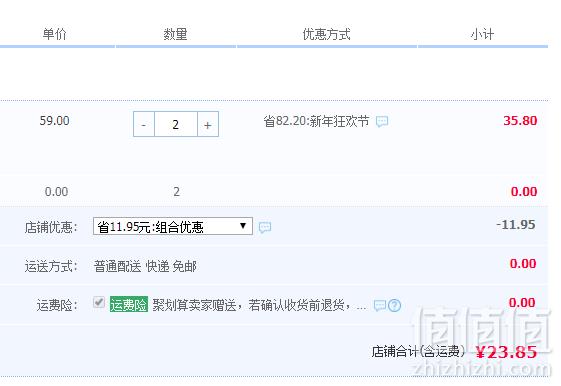Viewport: 561px width, 386px height.
Task: Click the quantity input field showing 2
Action: click(176, 124)
